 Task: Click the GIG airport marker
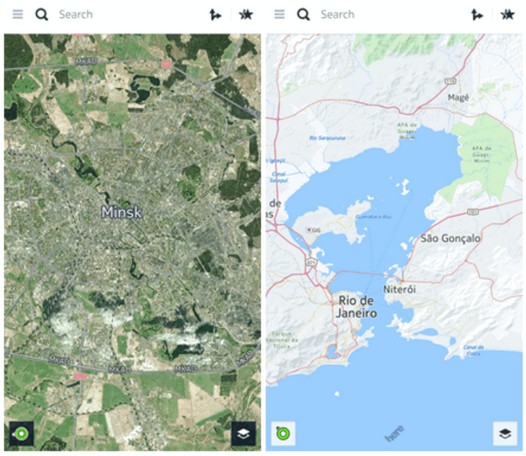[314, 230]
